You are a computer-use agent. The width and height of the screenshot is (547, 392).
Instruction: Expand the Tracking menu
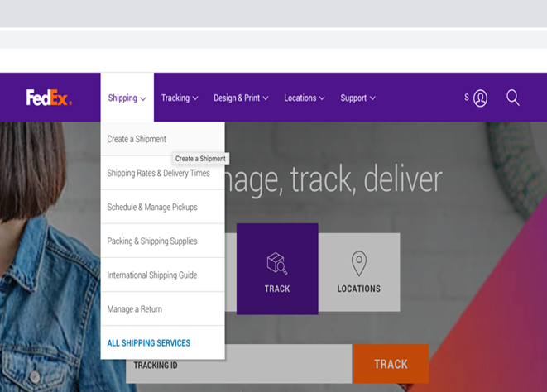click(180, 98)
